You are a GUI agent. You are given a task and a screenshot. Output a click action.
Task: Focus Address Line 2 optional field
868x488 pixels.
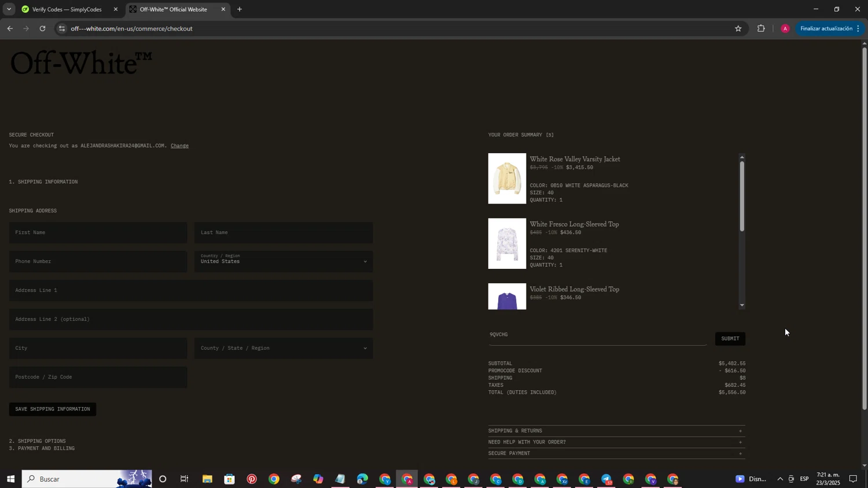(x=191, y=319)
